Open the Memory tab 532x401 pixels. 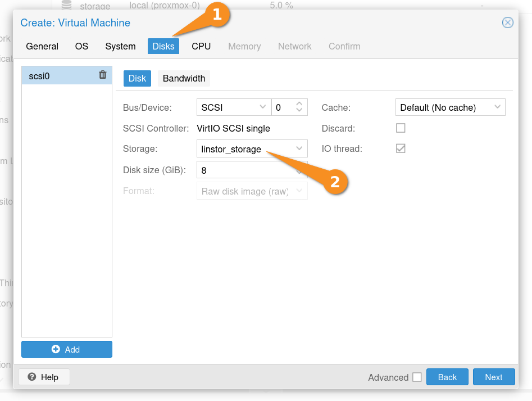(x=244, y=46)
